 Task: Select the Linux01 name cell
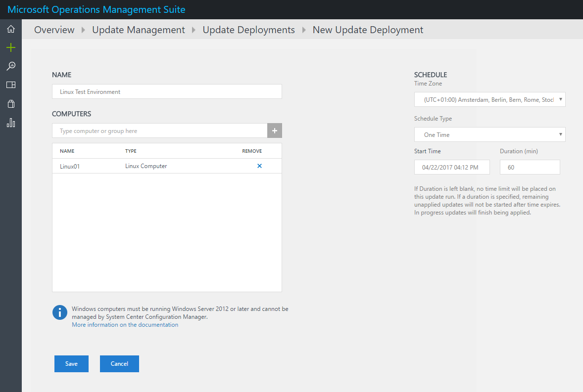69,166
